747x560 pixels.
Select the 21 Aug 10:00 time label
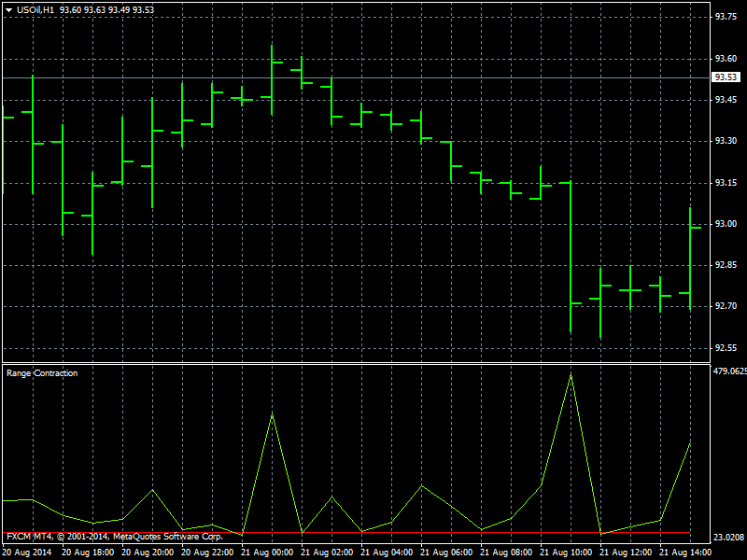(566, 553)
